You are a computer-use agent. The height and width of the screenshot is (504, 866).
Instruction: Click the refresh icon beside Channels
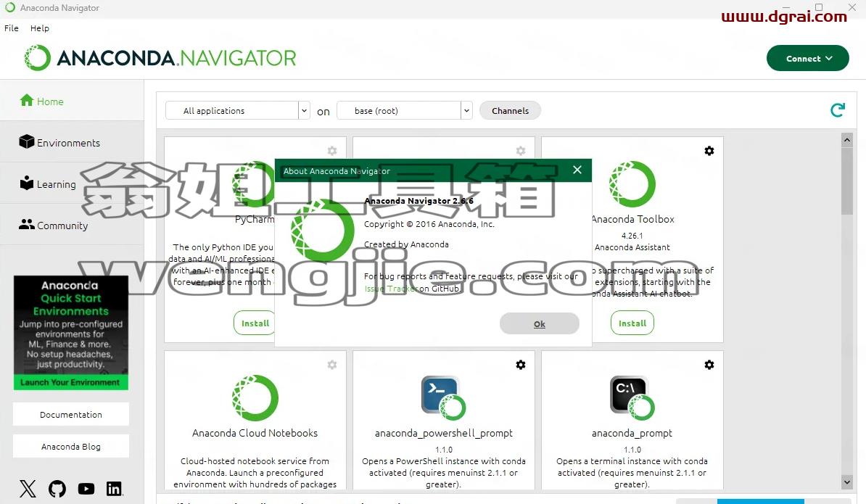(x=838, y=110)
